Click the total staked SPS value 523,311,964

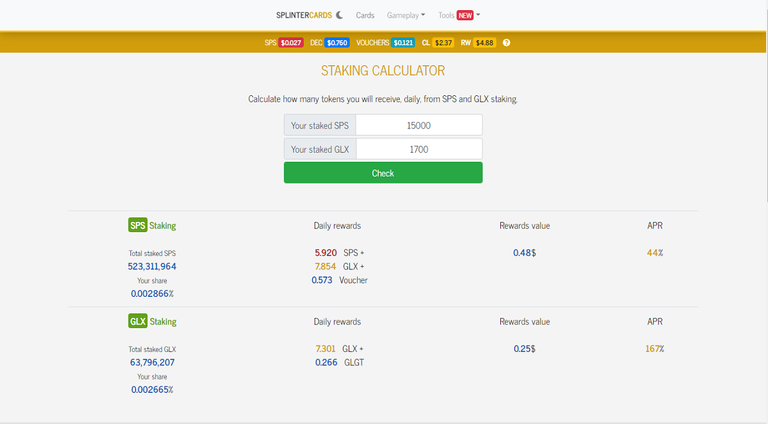pos(152,267)
